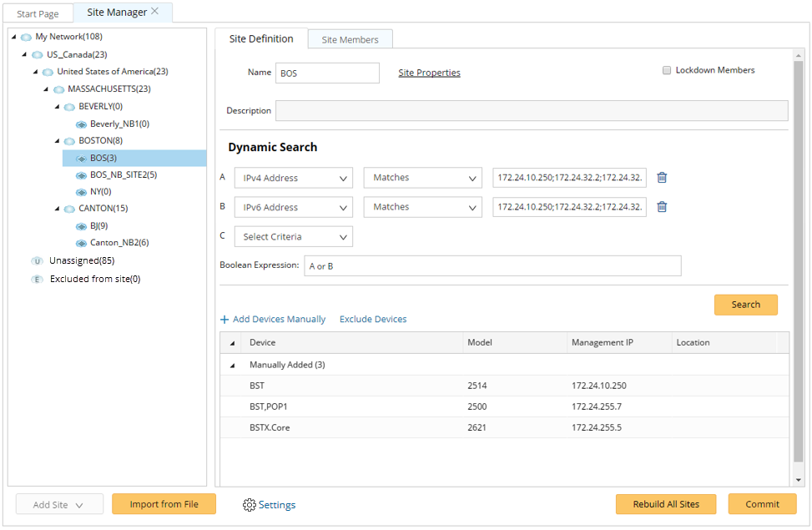Delete criteria row B with trash icon
This screenshot has height=530, width=812.
[x=662, y=207]
